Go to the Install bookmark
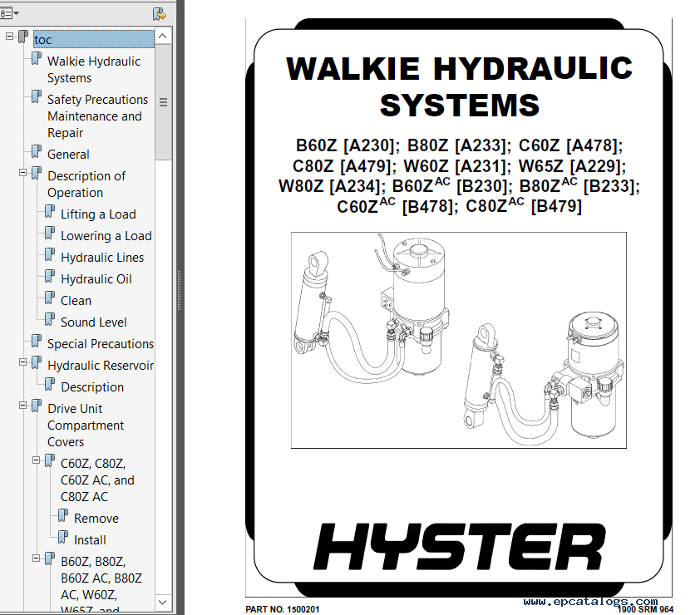This screenshot has height=615, width=700. point(90,540)
